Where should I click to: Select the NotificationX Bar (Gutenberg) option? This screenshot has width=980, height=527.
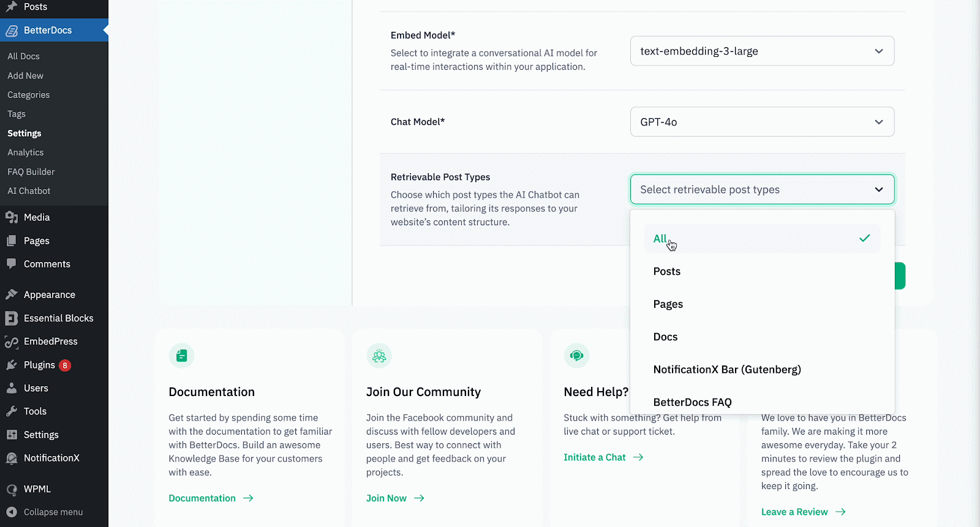727,370
